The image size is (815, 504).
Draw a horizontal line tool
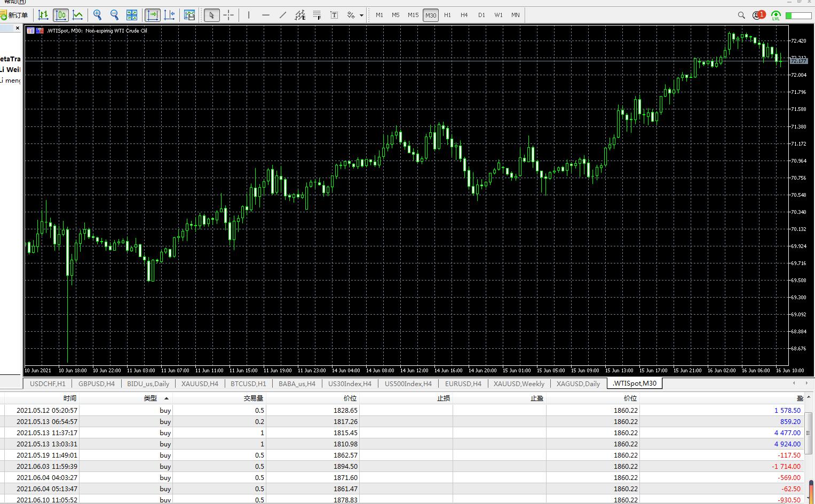click(266, 15)
